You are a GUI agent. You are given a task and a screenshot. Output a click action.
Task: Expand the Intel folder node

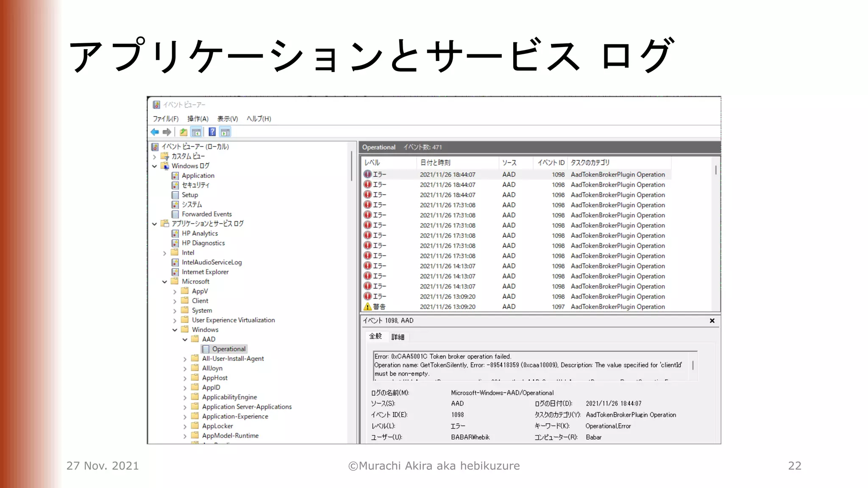point(165,253)
